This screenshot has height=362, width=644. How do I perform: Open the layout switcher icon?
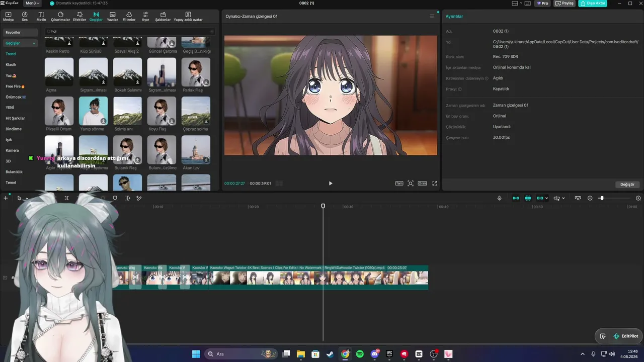514,3
